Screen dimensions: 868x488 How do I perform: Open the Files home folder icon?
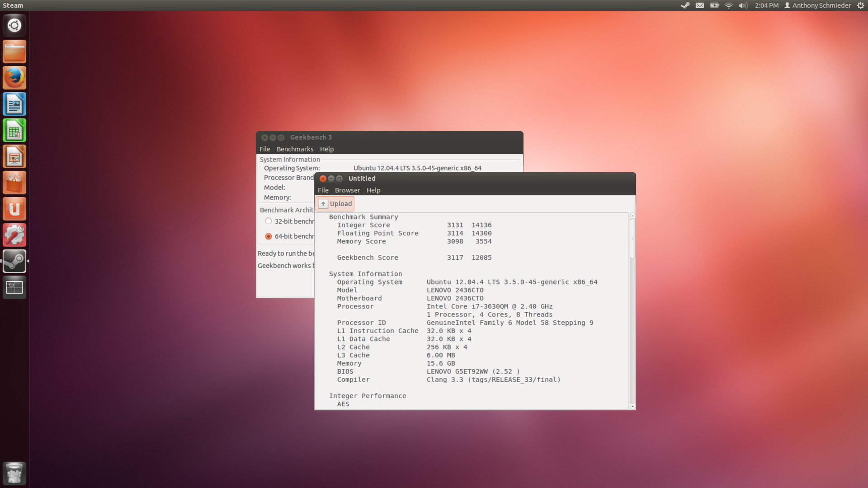tap(14, 51)
